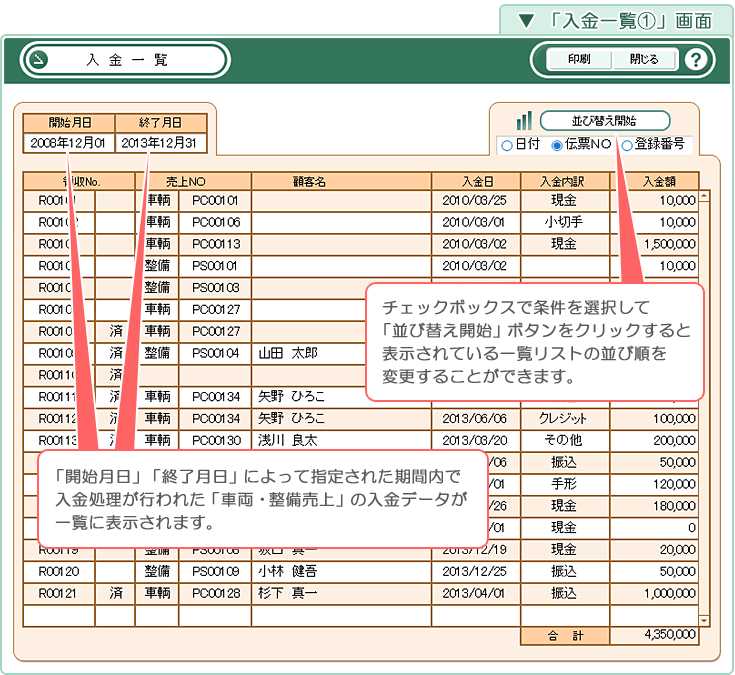The width and height of the screenshot is (735, 675).
Task: Click the 手形 payment type cell
Action: (x=565, y=484)
